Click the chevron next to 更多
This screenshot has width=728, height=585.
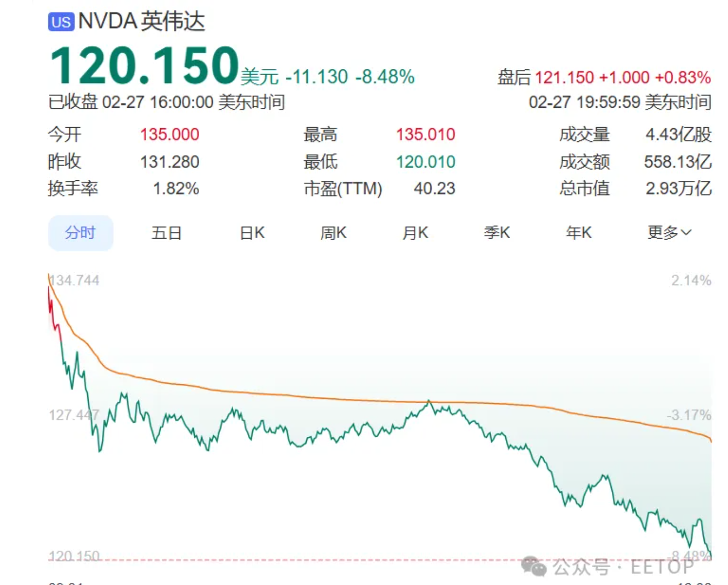[686, 233]
